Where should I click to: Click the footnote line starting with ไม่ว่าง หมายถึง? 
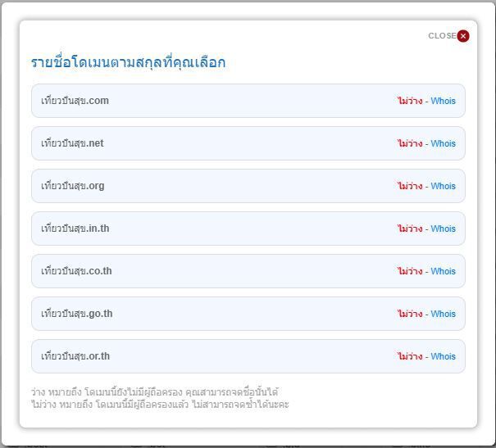click(x=160, y=404)
